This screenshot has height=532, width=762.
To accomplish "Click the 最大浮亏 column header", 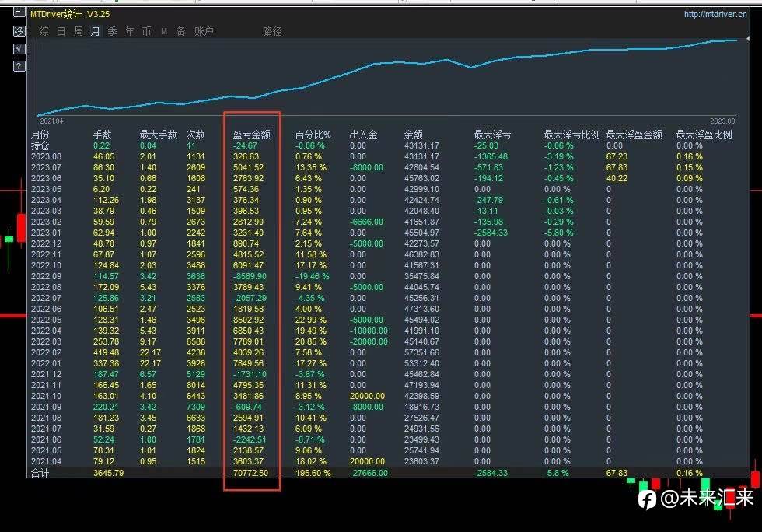I will point(492,135).
